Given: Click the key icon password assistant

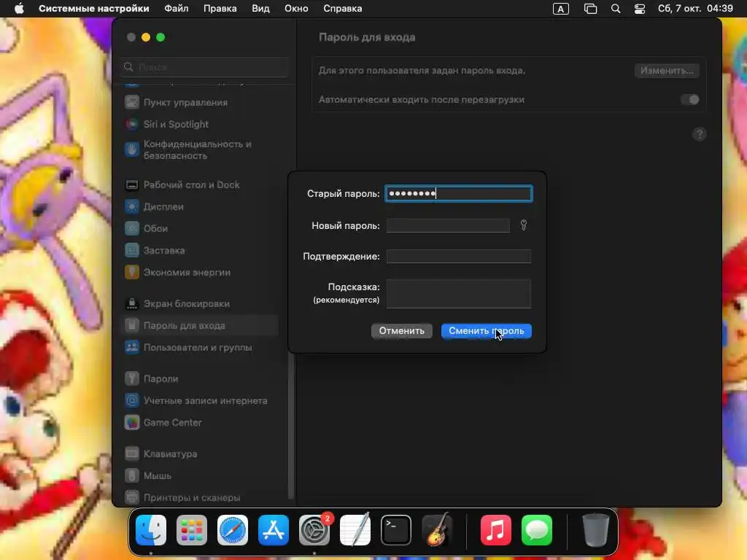Looking at the screenshot, I should pyautogui.click(x=524, y=225).
